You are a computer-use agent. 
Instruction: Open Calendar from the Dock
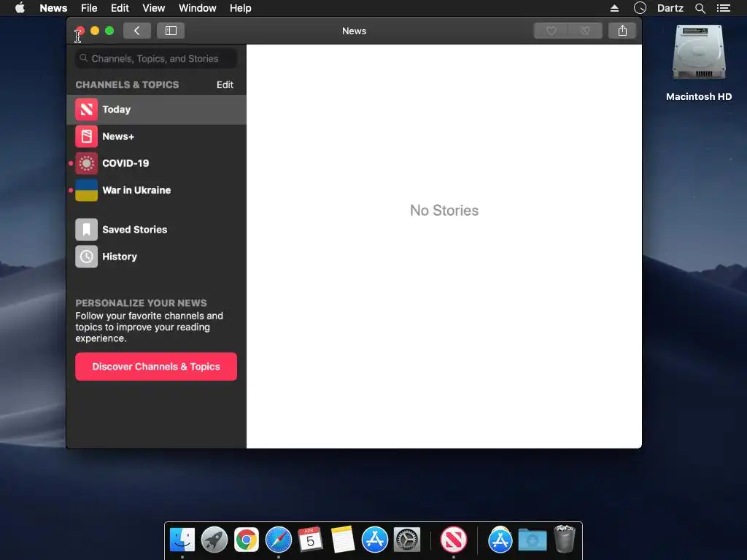point(310,540)
